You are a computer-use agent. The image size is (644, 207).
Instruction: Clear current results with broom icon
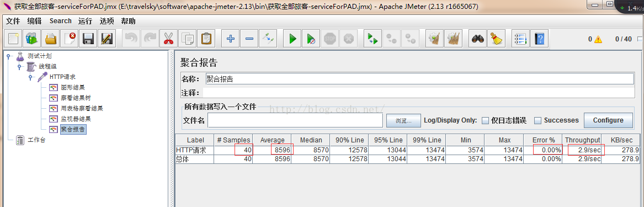[x=434, y=39]
